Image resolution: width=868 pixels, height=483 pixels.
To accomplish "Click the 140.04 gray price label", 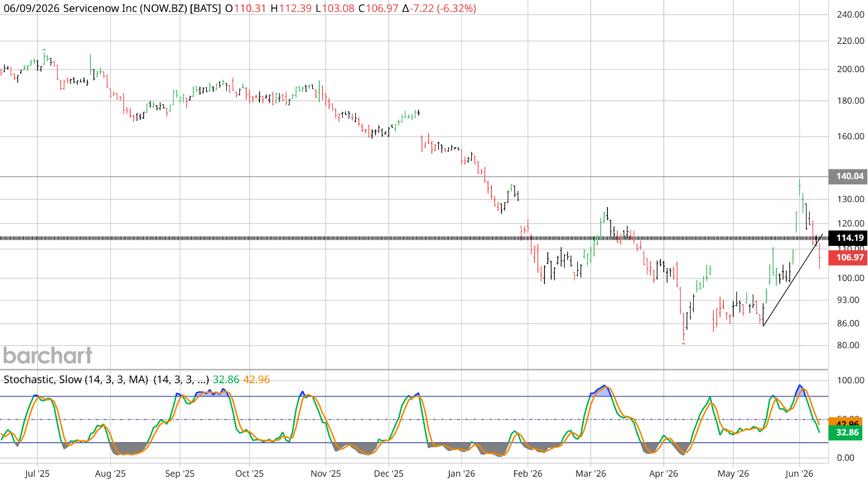I will [x=848, y=177].
